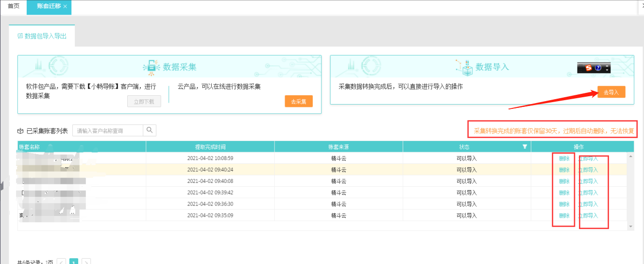The height and width of the screenshot is (264, 644).
Task: Go to the previous page arrow
Action: pyautogui.click(x=62, y=262)
